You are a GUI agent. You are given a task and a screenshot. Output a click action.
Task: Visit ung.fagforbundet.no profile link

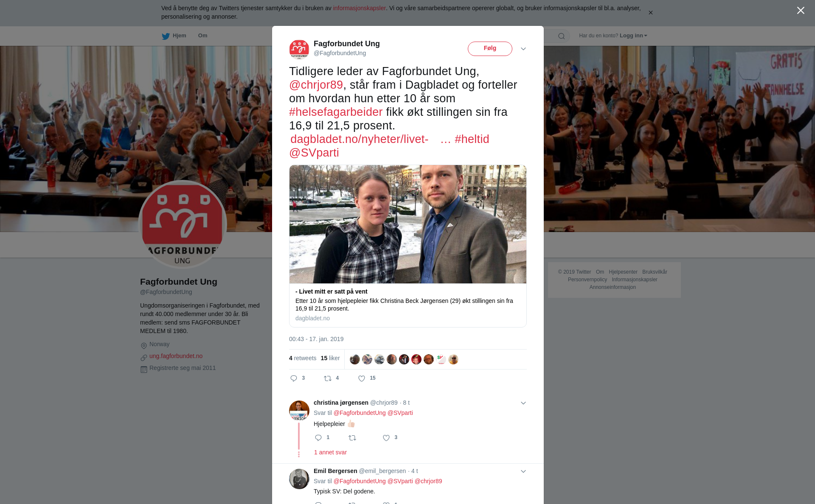tap(176, 356)
